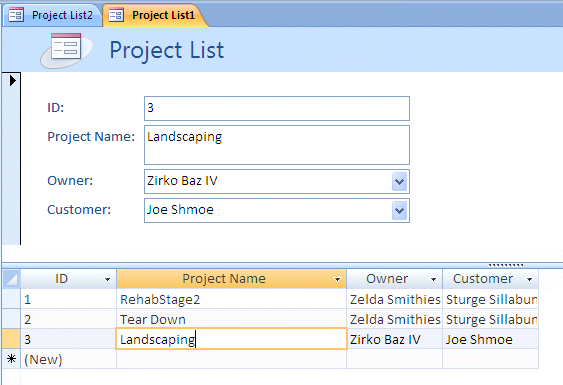
Task: Select the Tear Down cell in datasheet
Action: (x=231, y=319)
